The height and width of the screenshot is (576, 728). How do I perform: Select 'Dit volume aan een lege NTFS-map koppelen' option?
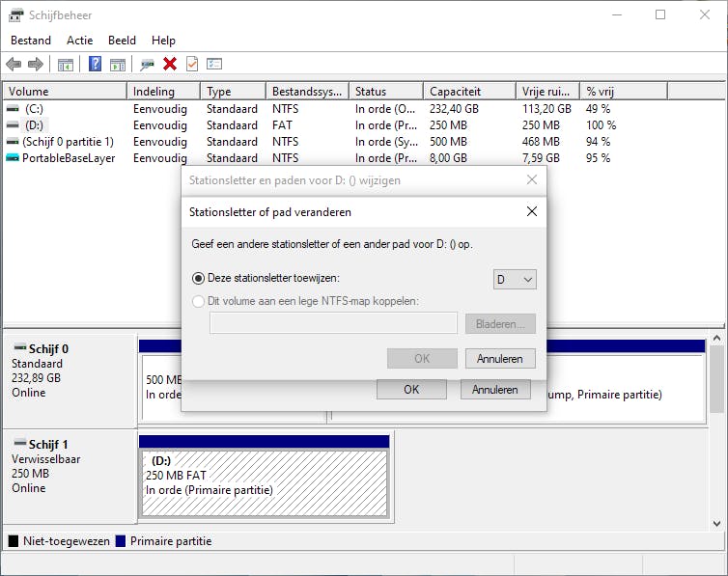point(199,301)
